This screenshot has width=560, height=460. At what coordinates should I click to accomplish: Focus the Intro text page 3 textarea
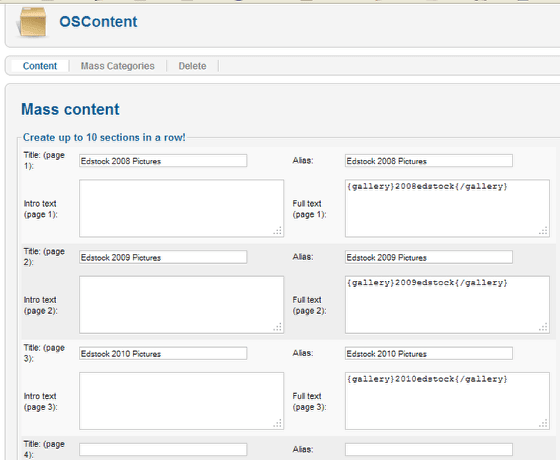point(181,401)
